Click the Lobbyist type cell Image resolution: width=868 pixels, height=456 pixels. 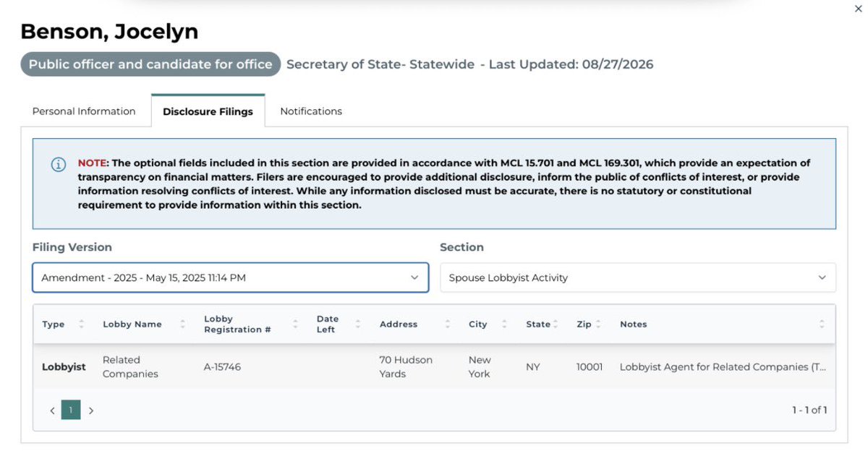(64, 367)
